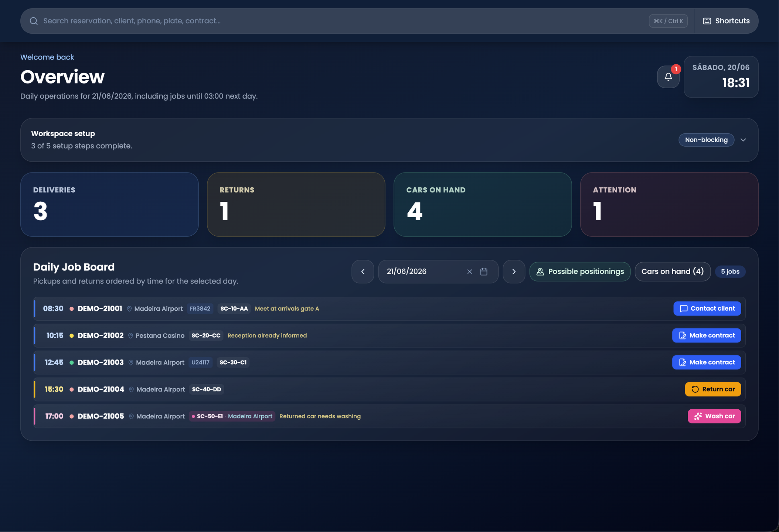Click the Return car arrow icon
Image resolution: width=779 pixels, height=532 pixels.
click(x=695, y=389)
